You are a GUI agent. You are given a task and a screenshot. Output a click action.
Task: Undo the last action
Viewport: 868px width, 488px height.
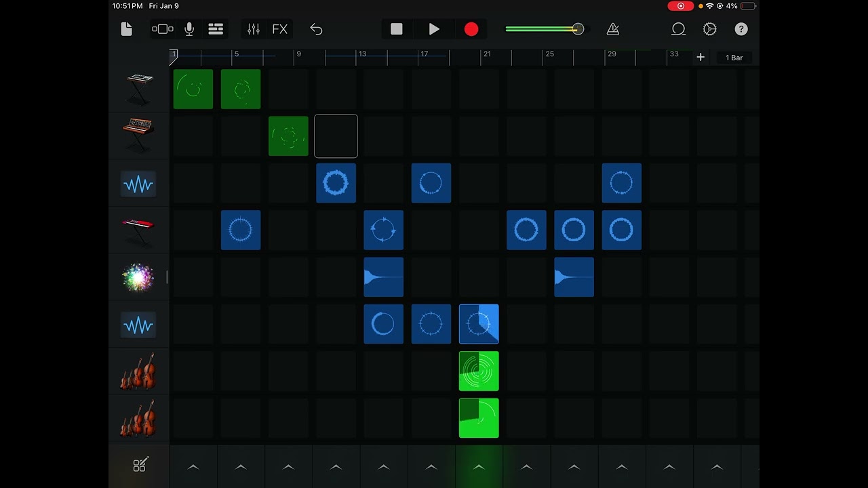pyautogui.click(x=316, y=29)
